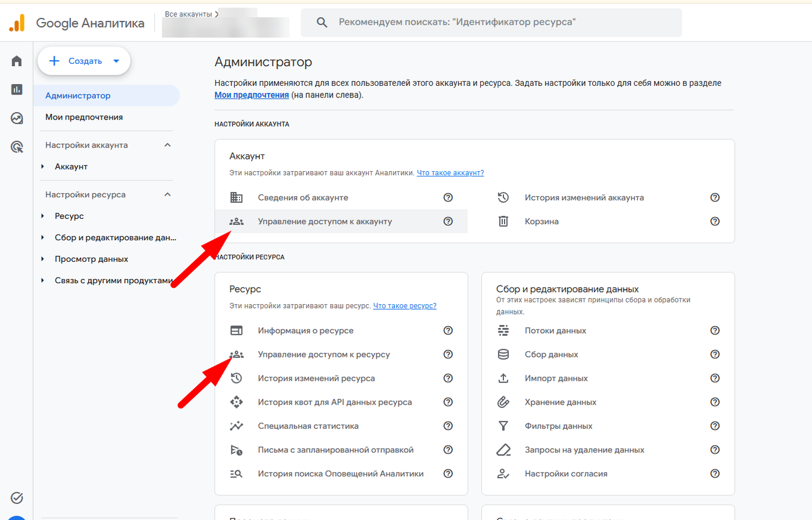Click the database icon beside Сбор данных
Viewport: 812px width, 520px height.
click(503, 354)
